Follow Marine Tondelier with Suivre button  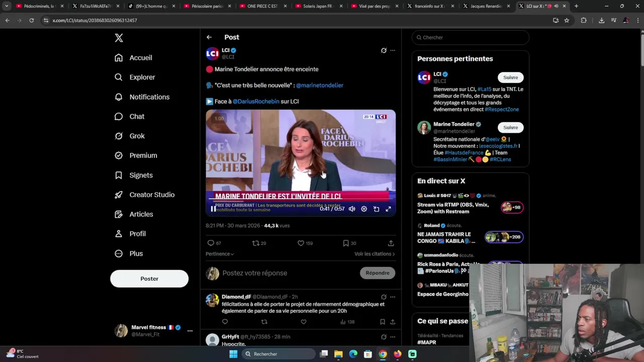511,128
